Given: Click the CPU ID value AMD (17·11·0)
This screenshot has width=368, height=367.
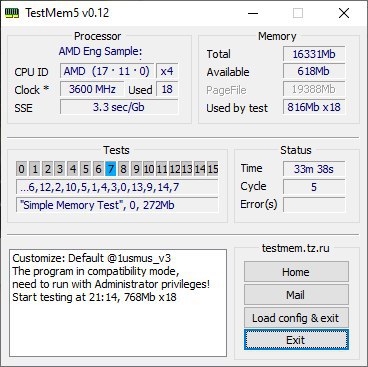Looking at the screenshot, I should pos(107,71).
